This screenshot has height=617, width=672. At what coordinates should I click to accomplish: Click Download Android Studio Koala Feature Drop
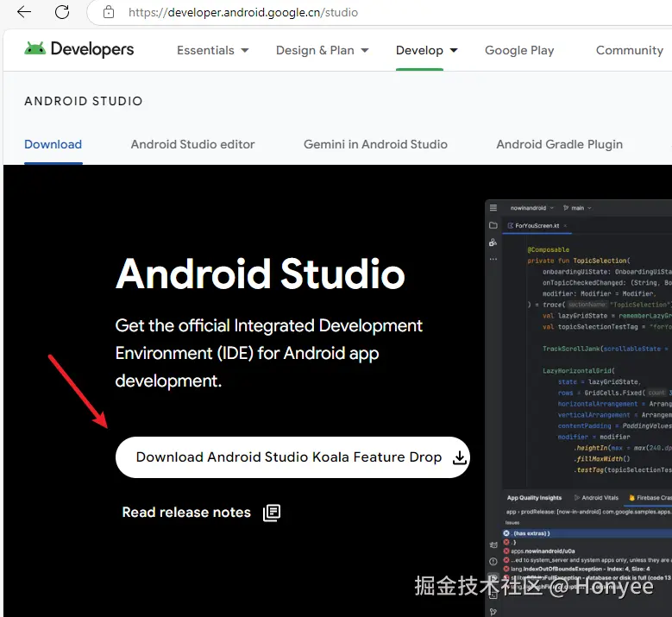tap(292, 457)
